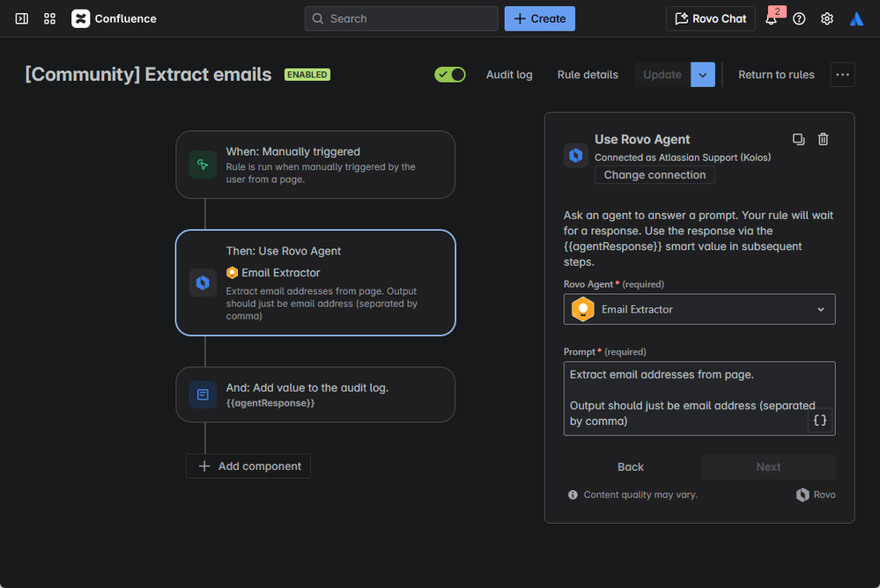The height and width of the screenshot is (588, 880).
Task: Focus the Search field
Action: [x=402, y=18]
